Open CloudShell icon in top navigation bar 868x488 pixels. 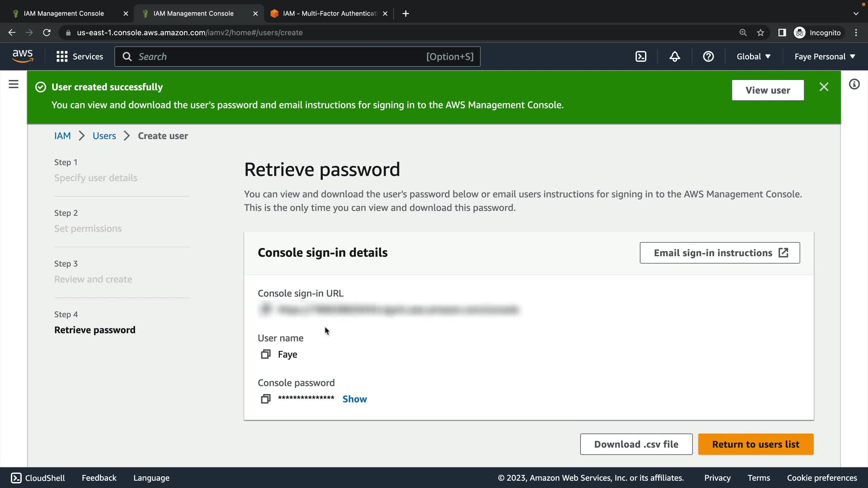click(x=641, y=56)
